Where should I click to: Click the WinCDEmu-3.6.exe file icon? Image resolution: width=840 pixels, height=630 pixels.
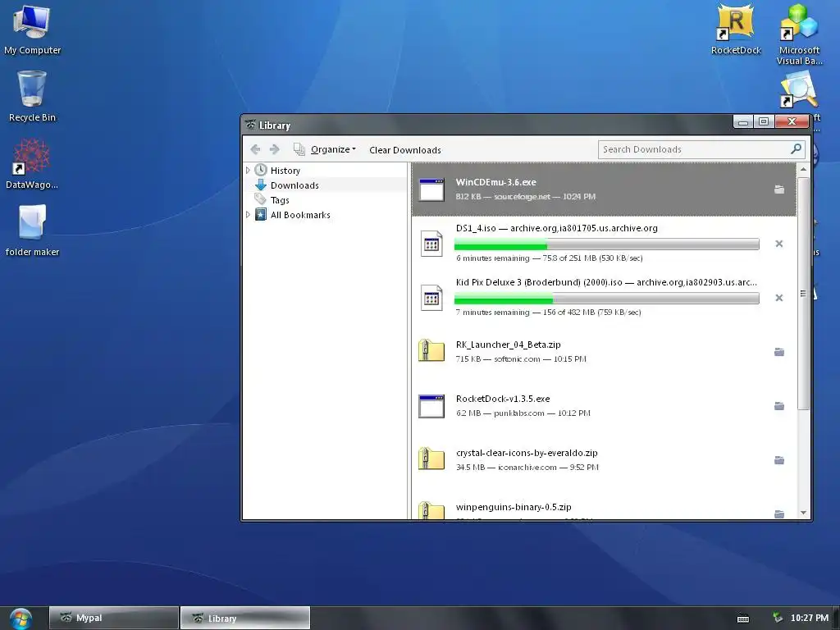coord(431,189)
